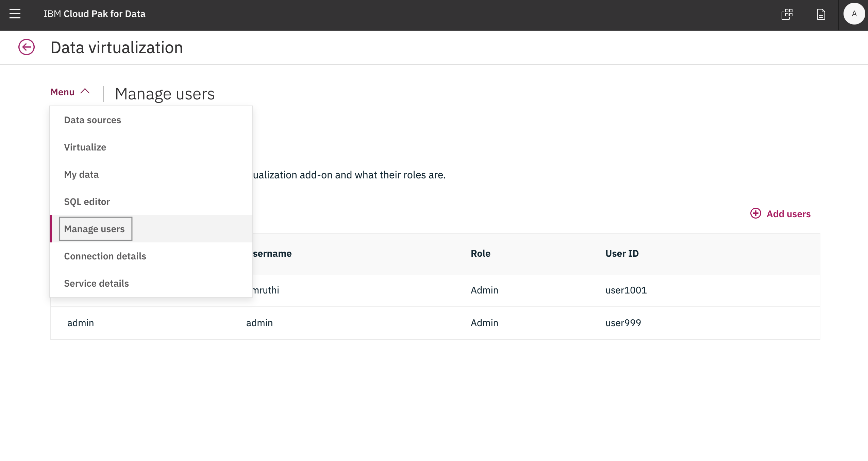Image resolution: width=868 pixels, height=461 pixels.
Task: Open the add-ons grid icon in the header
Action: click(787, 14)
